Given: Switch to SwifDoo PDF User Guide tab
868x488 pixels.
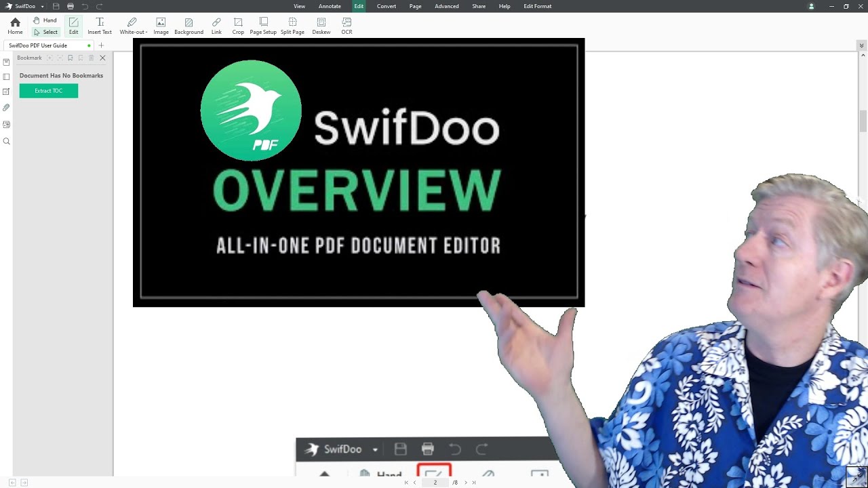Looking at the screenshot, I should 48,45.
